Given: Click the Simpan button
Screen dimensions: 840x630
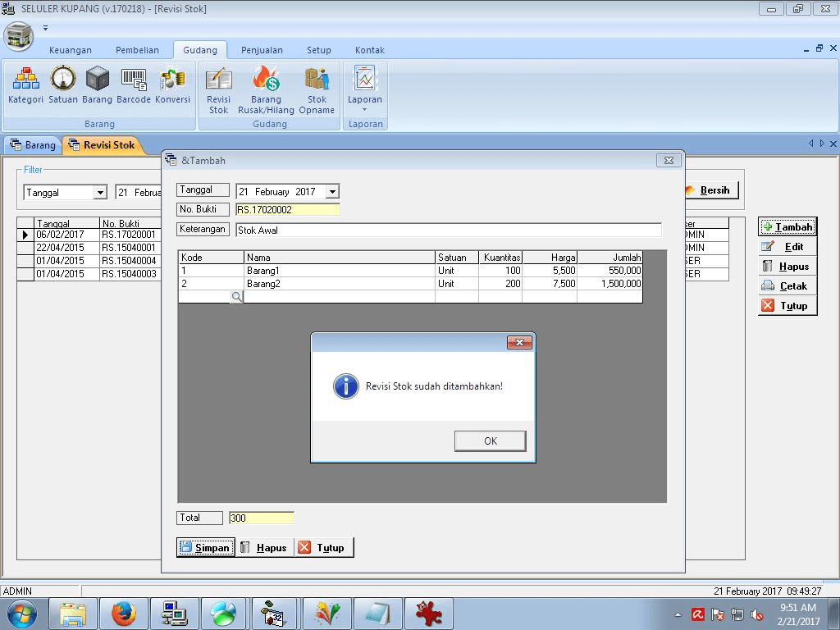Looking at the screenshot, I should (x=205, y=548).
